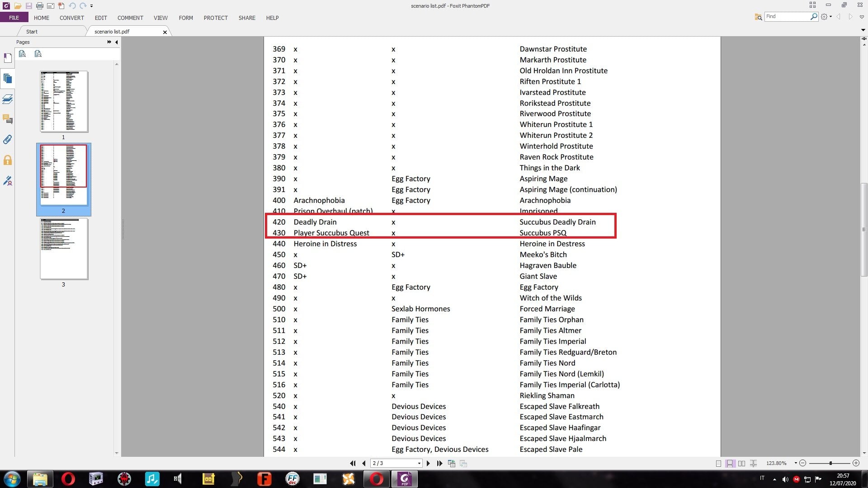Image resolution: width=868 pixels, height=488 pixels.
Task: Open the COMMENT ribbon tab
Action: [x=130, y=18]
